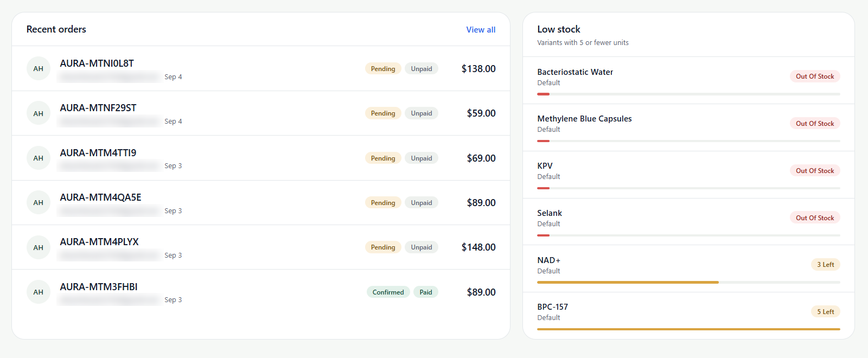Open order AURA-MTM4TTI9

pyautogui.click(x=261, y=158)
